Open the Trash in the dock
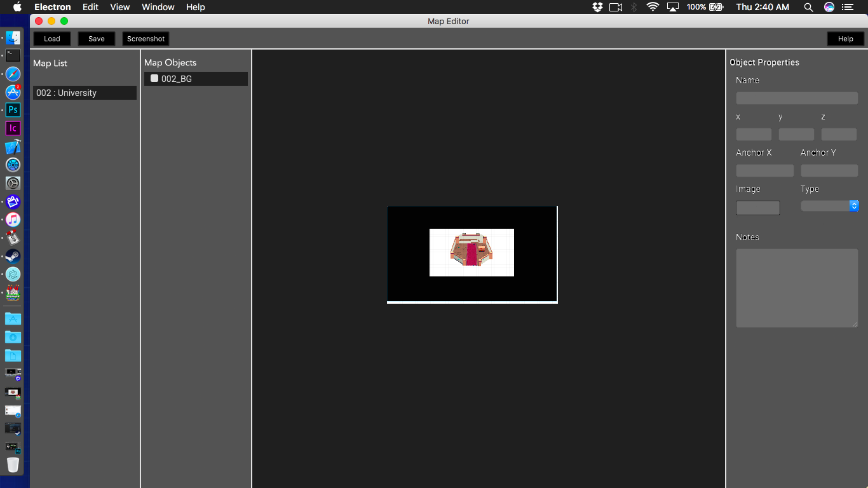This screenshot has height=488, width=868. point(13,464)
